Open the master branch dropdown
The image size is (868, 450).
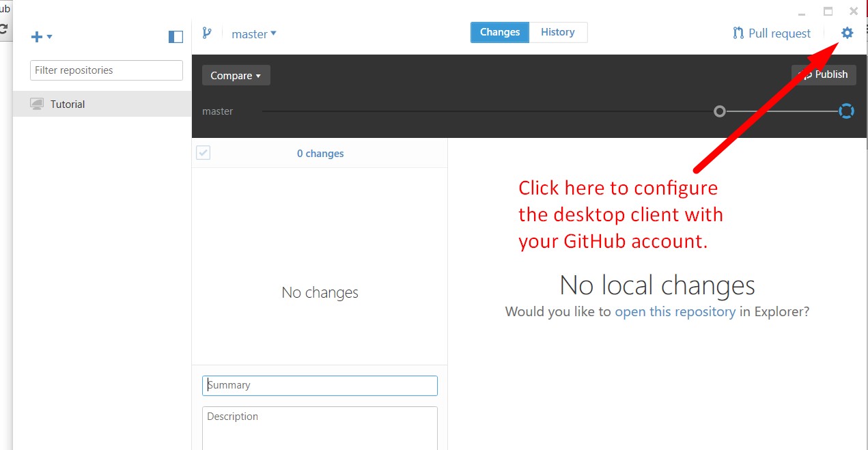254,33
